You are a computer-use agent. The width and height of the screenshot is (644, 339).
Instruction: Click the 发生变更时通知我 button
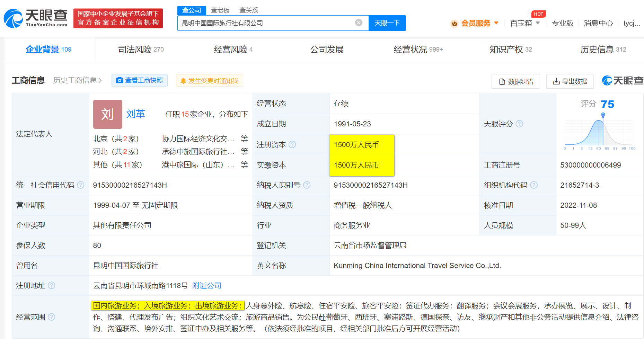point(210,81)
